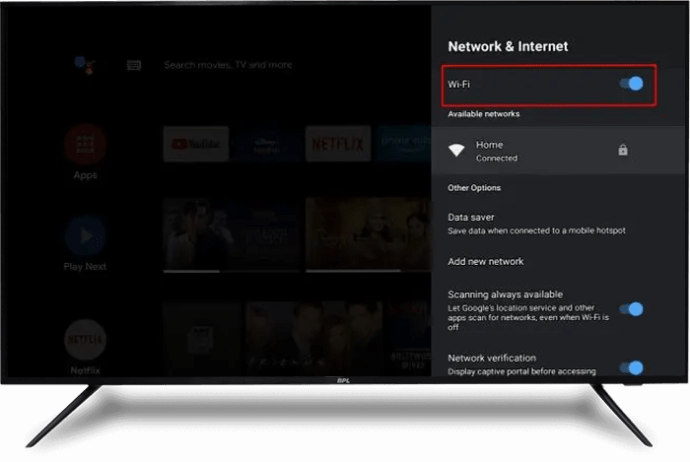690x462 pixels.
Task: Open the Netflix round sidebar icon
Action: [x=85, y=340]
